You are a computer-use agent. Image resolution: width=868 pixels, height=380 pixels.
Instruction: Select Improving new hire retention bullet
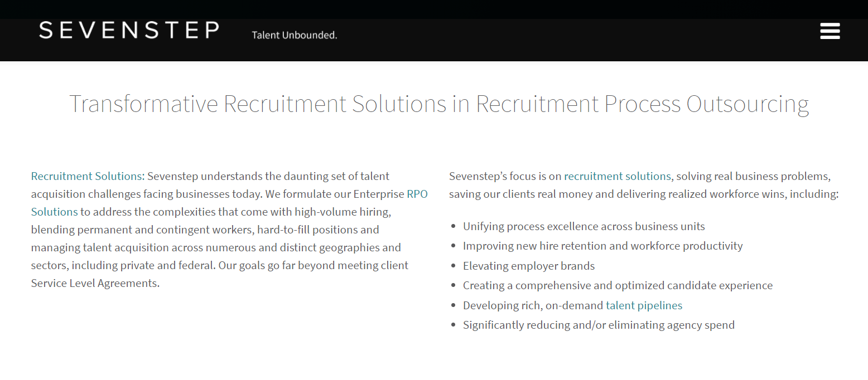pos(603,246)
